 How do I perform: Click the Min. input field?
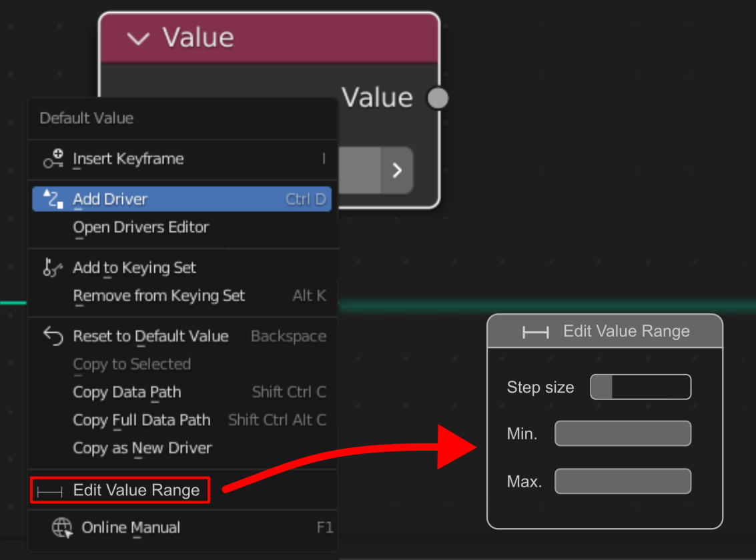click(623, 433)
